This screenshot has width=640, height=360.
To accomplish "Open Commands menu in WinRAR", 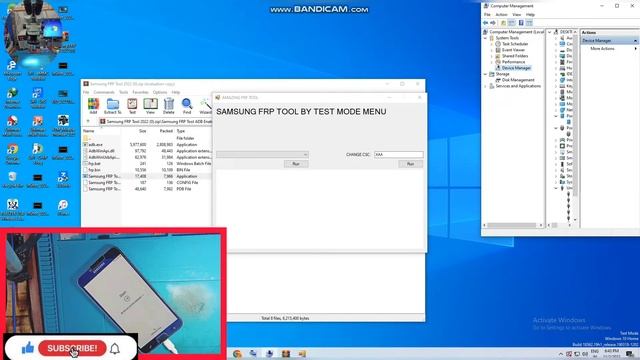I will (x=104, y=92).
